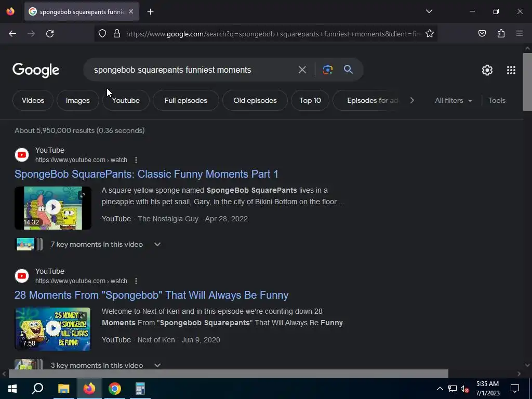Clear the search box with X icon
Screen dimensions: 532x399
click(302, 70)
